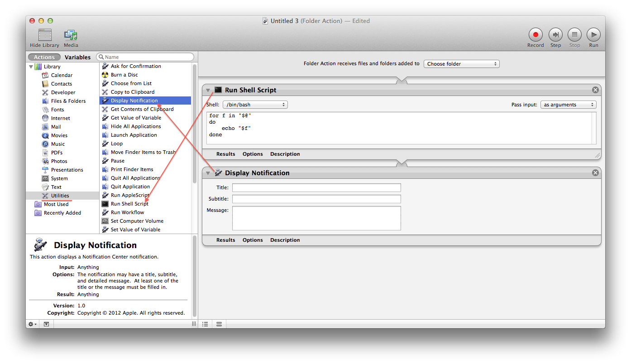Select the Photos library category
The image size is (631, 364).
(59, 161)
